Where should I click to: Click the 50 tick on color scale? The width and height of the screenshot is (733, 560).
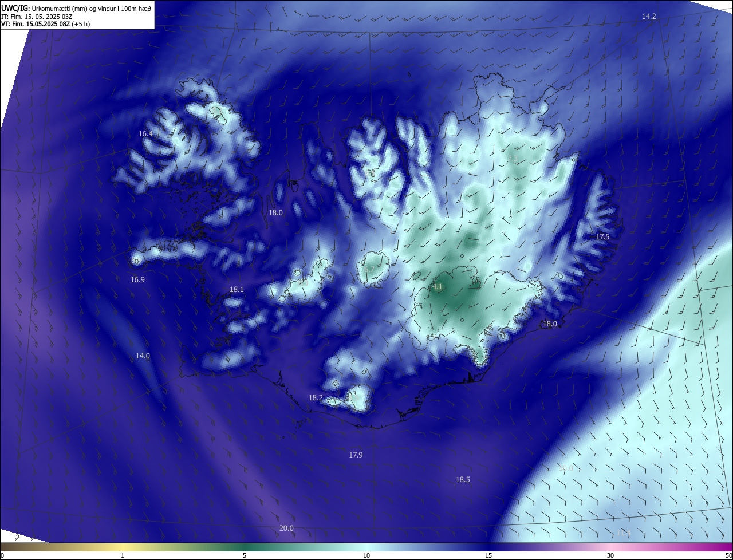tap(728, 555)
